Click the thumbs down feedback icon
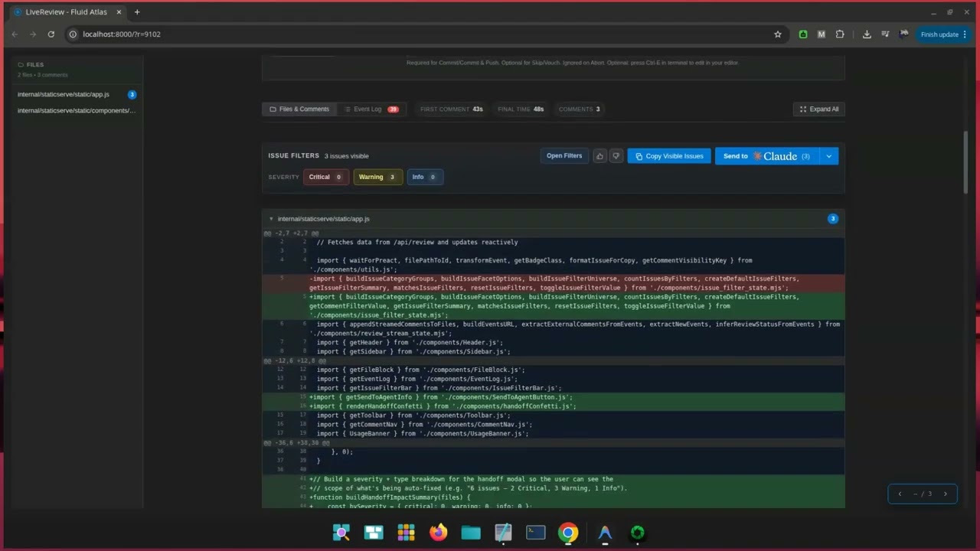 pyautogui.click(x=616, y=156)
